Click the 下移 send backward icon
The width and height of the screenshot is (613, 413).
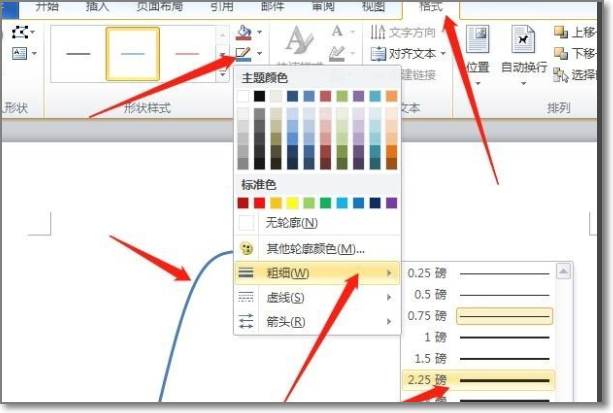561,53
